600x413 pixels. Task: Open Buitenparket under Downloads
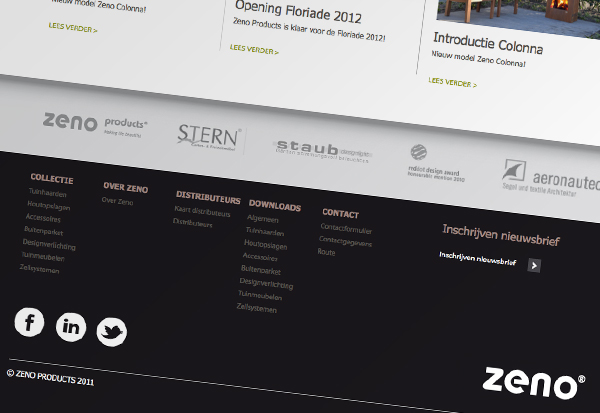[x=261, y=270]
